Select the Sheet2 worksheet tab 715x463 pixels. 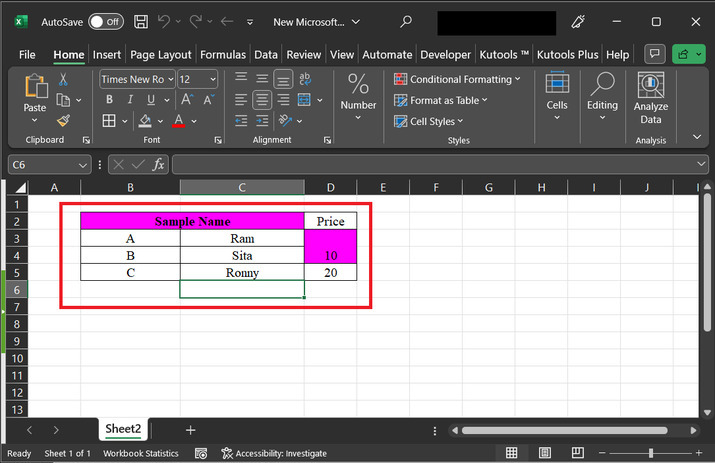coord(123,429)
